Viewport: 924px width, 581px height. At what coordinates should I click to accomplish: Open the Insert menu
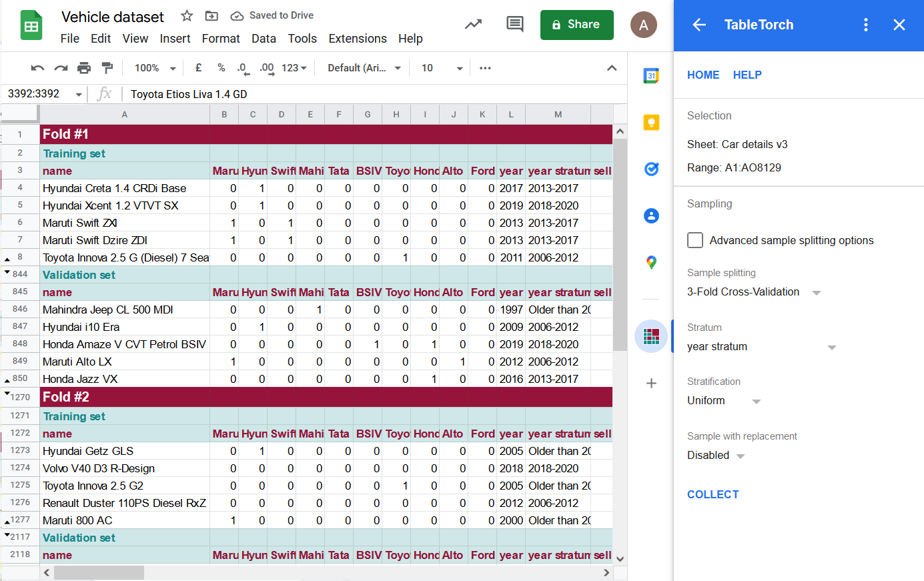point(175,39)
